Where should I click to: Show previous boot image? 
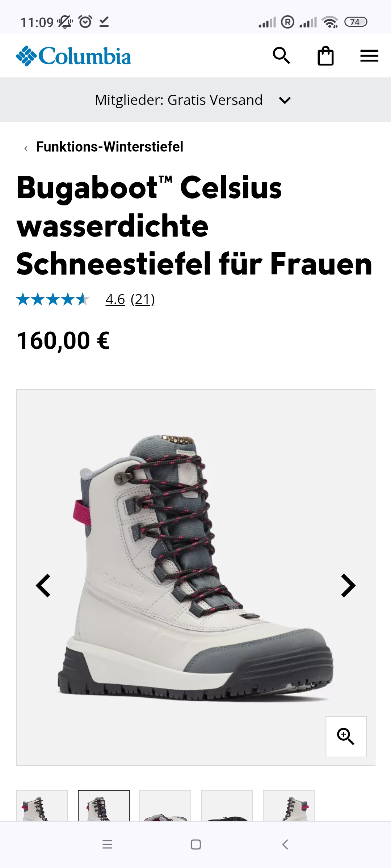coord(43,586)
